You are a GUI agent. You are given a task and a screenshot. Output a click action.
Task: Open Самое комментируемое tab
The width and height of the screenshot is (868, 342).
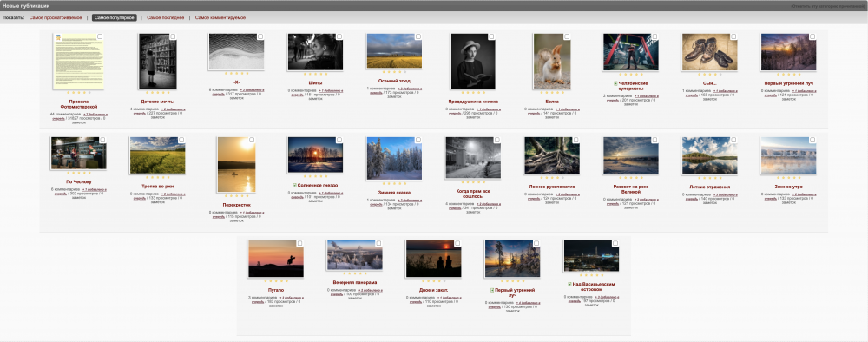(x=220, y=17)
